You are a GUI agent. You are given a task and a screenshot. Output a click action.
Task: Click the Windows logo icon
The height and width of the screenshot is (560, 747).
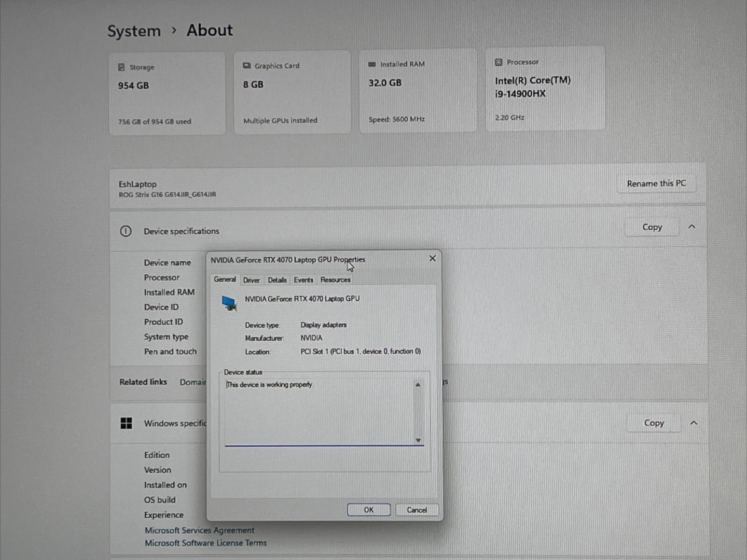(126, 423)
